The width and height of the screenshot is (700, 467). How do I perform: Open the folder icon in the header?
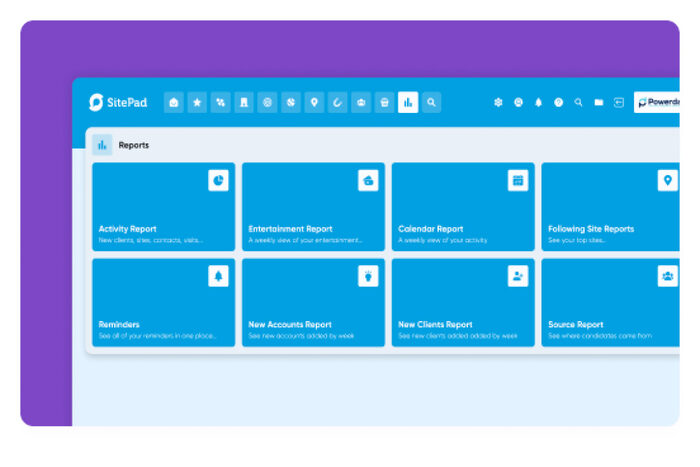pos(598,102)
